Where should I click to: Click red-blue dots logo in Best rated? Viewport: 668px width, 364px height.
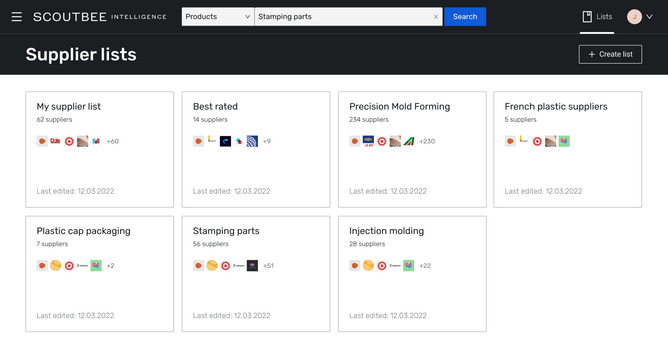click(239, 141)
